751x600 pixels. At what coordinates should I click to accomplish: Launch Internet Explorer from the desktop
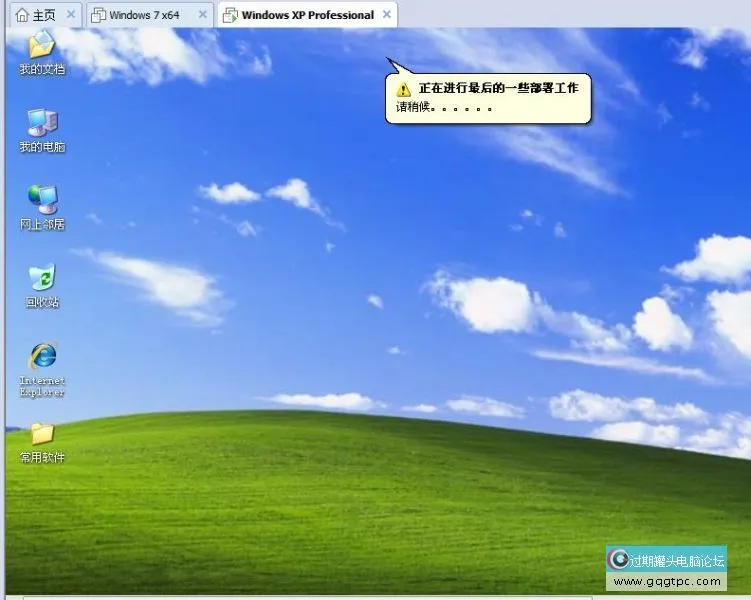(x=42, y=355)
